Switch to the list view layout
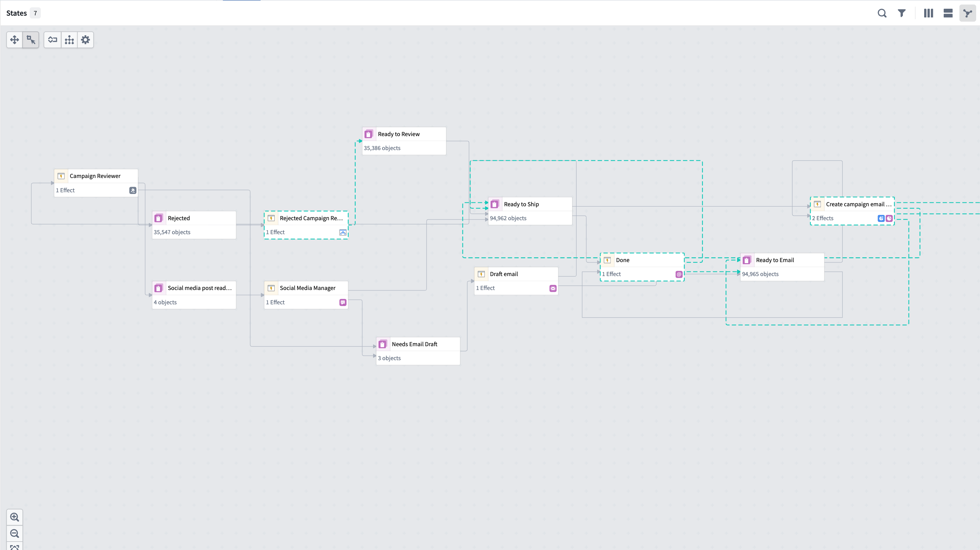 coord(948,13)
